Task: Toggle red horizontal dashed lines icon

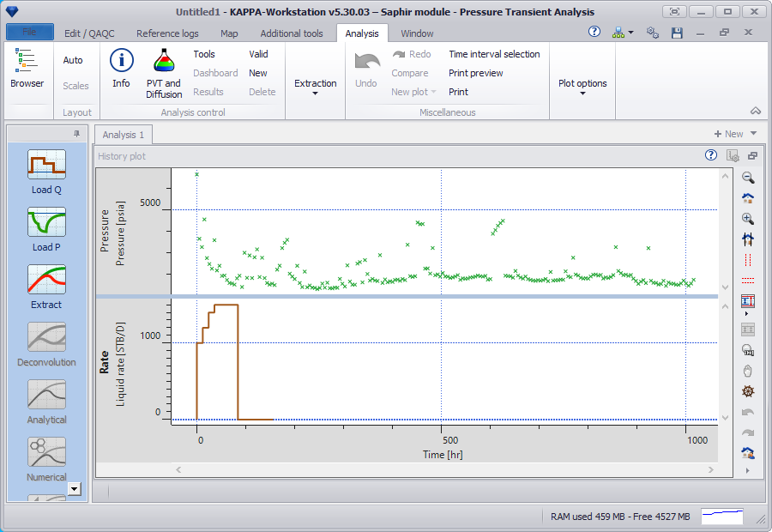Action: [x=748, y=281]
